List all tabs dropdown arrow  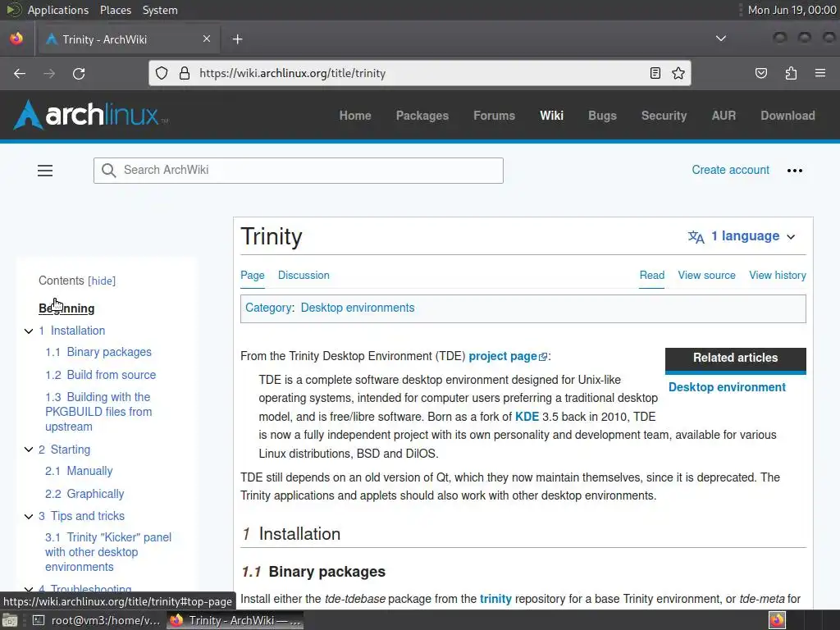(x=721, y=39)
